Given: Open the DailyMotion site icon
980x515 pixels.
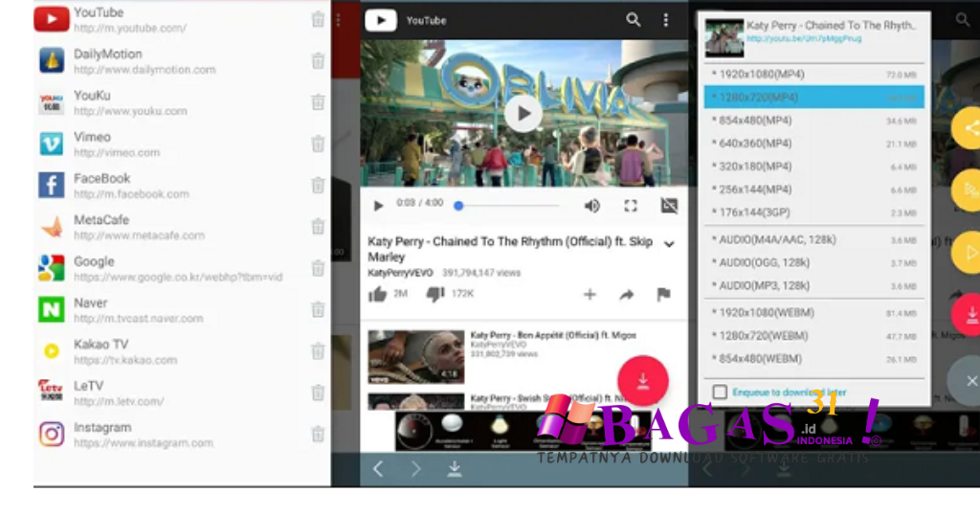Looking at the screenshot, I should (52, 60).
